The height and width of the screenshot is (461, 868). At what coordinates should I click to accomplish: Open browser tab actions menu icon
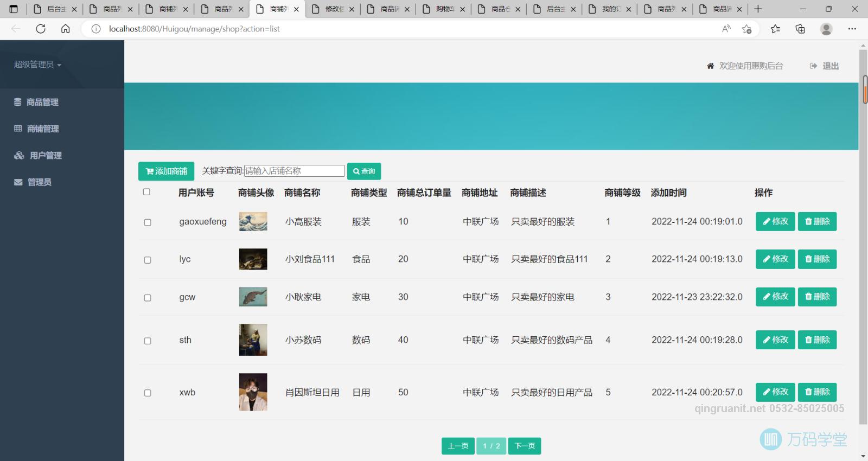click(14, 9)
